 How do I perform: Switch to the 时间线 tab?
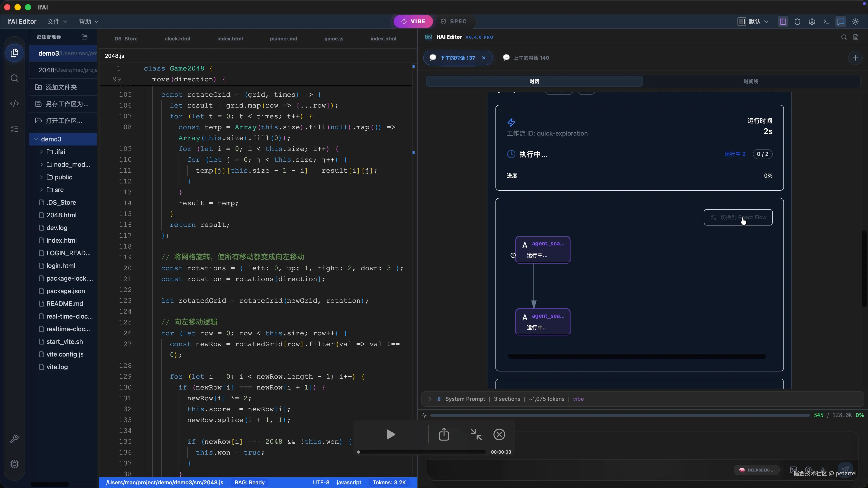pos(750,81)
